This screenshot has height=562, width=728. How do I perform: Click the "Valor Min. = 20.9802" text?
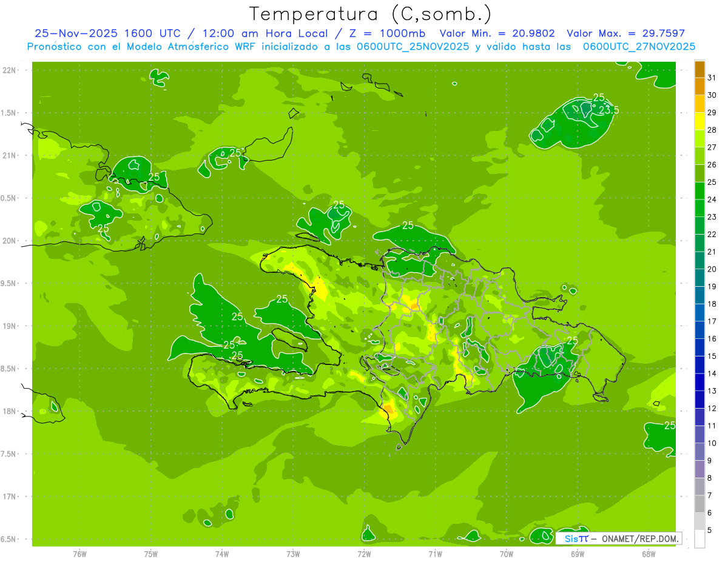[497, 33]
